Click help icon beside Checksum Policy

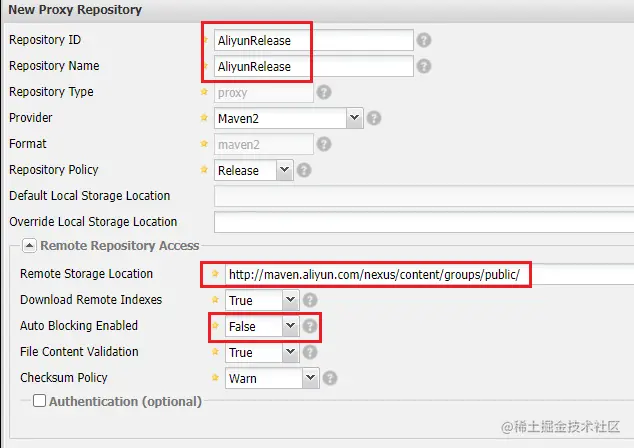330,378
